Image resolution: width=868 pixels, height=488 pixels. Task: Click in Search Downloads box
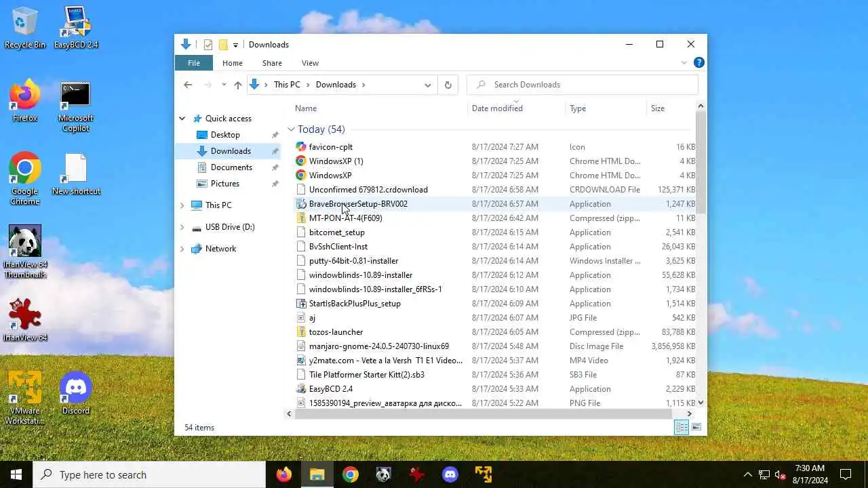tap(583, 85)
